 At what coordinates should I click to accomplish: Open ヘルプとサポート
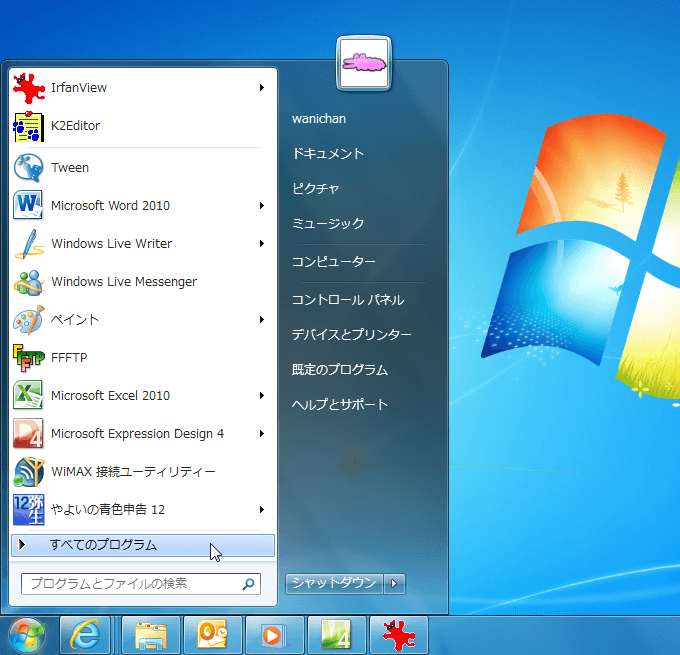pyautogui.click(x=340, y=404)
